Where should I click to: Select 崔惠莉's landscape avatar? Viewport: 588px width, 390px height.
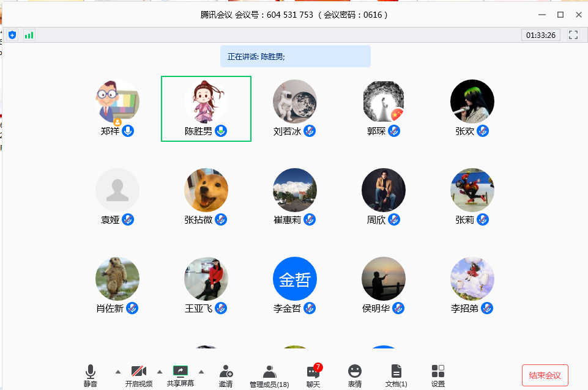coord(295,190)
